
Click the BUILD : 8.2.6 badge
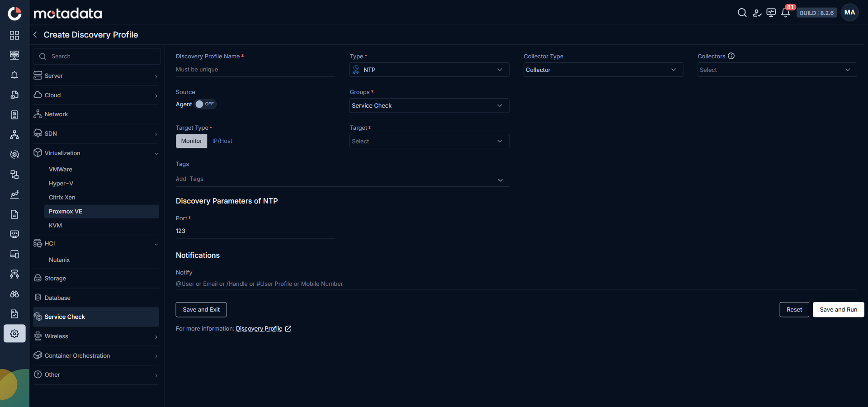click(817, 13)
